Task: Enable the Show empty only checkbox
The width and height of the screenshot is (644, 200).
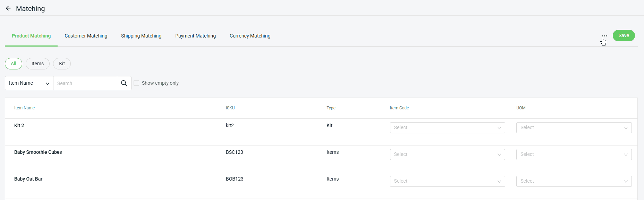Action: click(x=137, y=83)
